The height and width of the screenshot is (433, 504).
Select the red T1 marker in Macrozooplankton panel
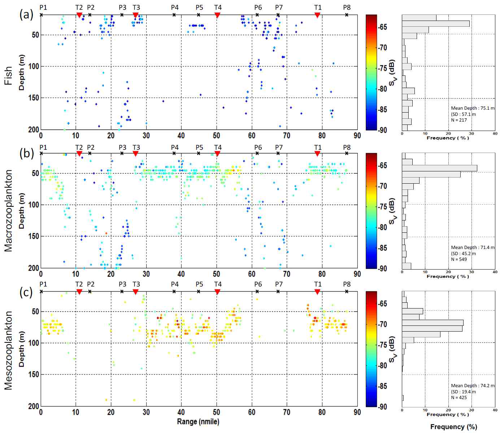(x=317, y=154)
